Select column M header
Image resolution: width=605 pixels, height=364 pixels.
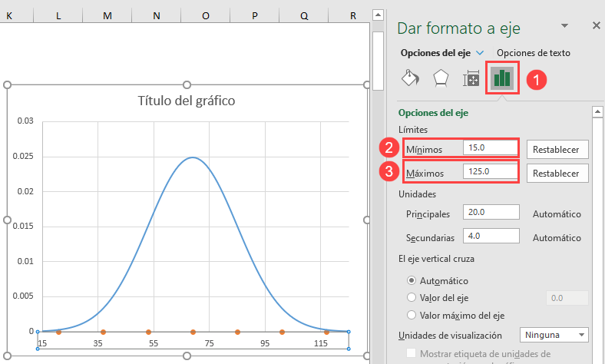click(x=107, y=16)
